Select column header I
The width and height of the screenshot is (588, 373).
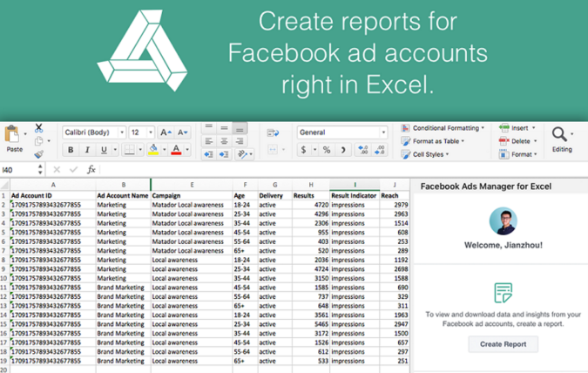pos(355,185)
